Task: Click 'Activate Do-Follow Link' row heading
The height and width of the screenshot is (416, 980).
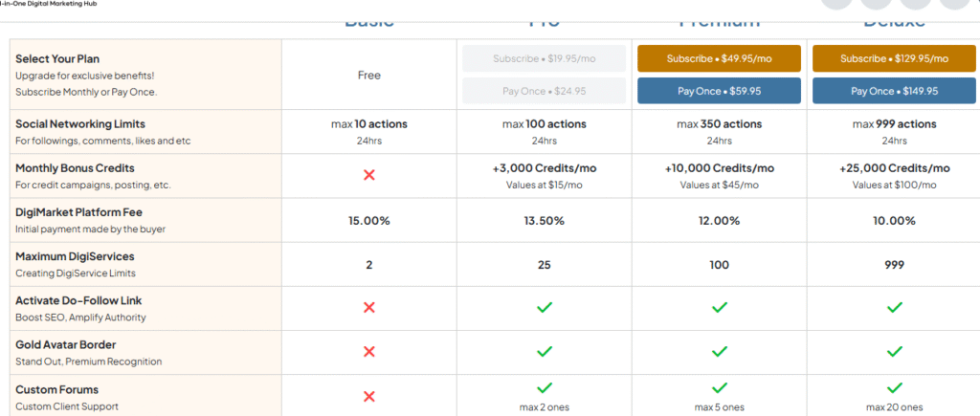Action: click(x=78, y=300)
